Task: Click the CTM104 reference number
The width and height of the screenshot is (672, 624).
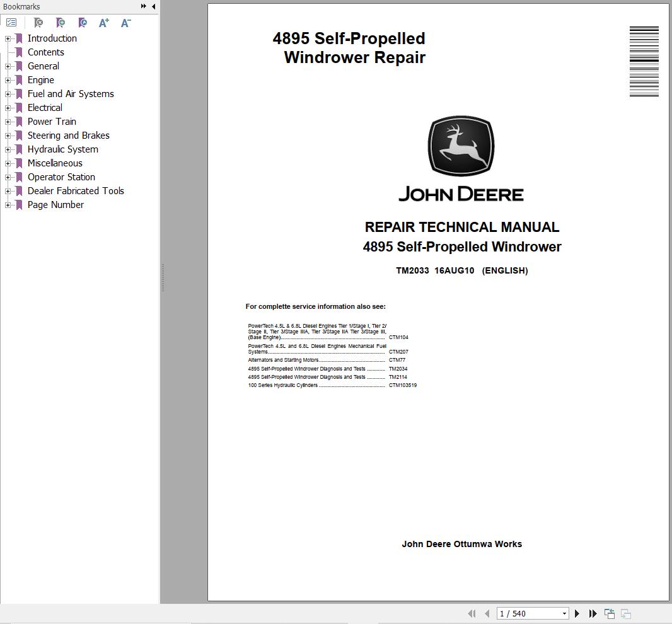Action: 398,337
